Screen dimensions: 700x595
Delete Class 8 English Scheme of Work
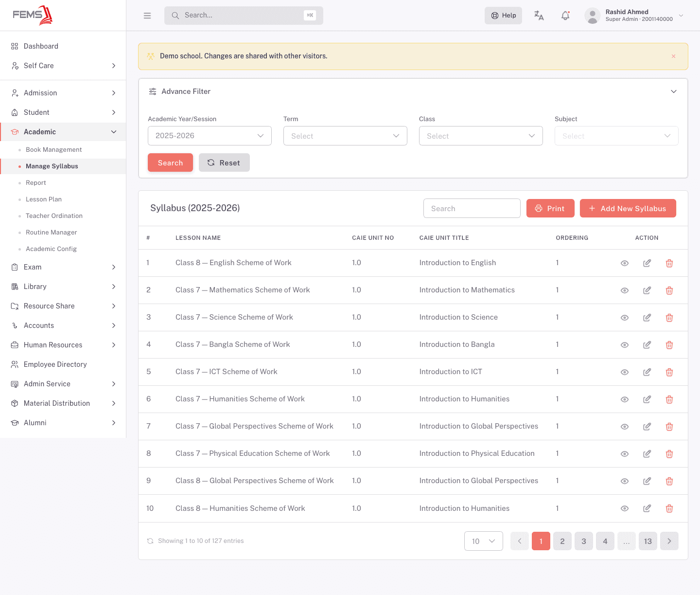pos(669,263)
